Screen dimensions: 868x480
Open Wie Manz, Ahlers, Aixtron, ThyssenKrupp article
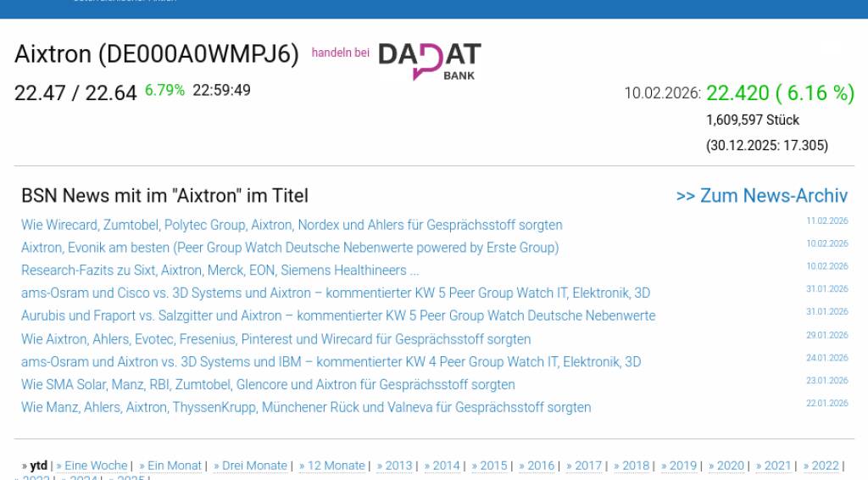(x=306, y=408)
